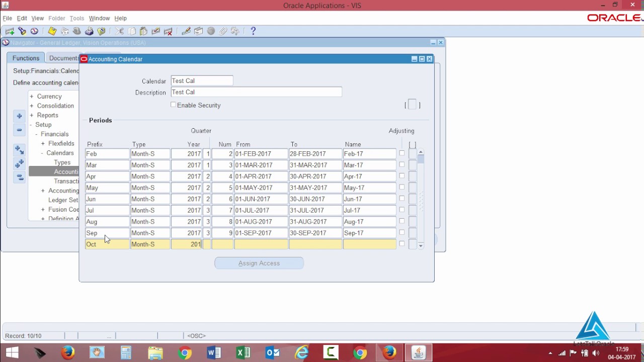Switch to the Functions tab

click(x=26, y=58)
